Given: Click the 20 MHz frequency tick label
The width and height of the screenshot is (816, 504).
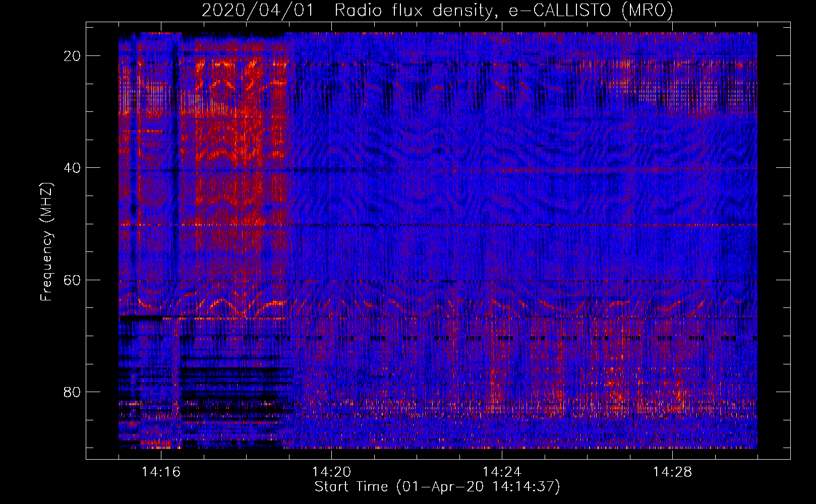Looking at the screenshot, I should [x=72, y=56].
